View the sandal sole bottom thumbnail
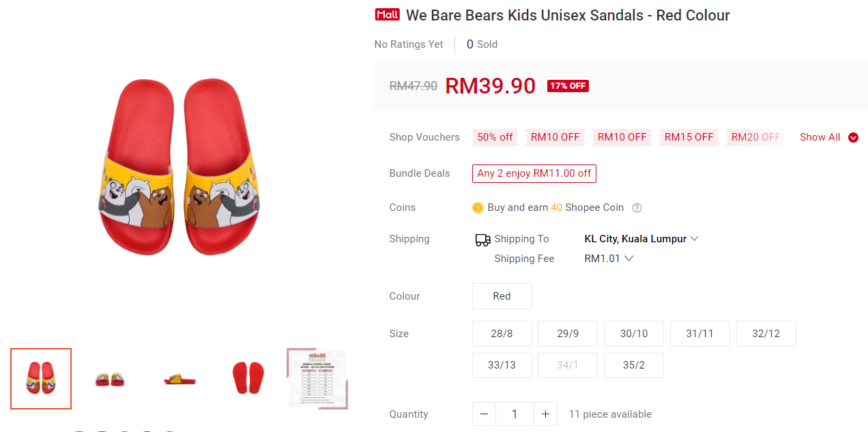Image resolution: width=868 pixels, height=432 pixels. tap(247, 379)
